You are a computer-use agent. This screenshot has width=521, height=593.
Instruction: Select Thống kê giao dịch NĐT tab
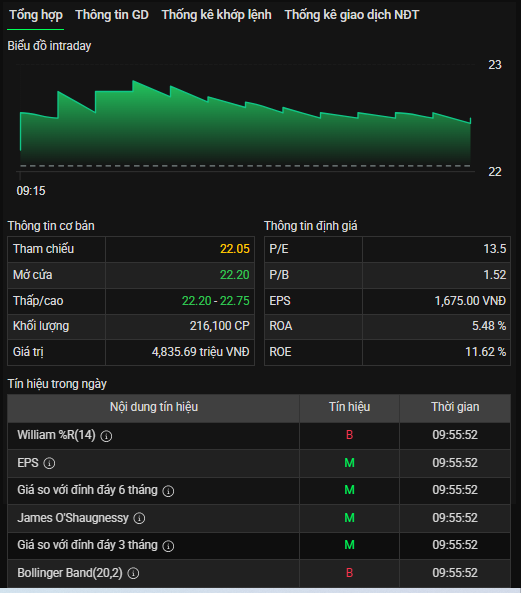(352, 15)
